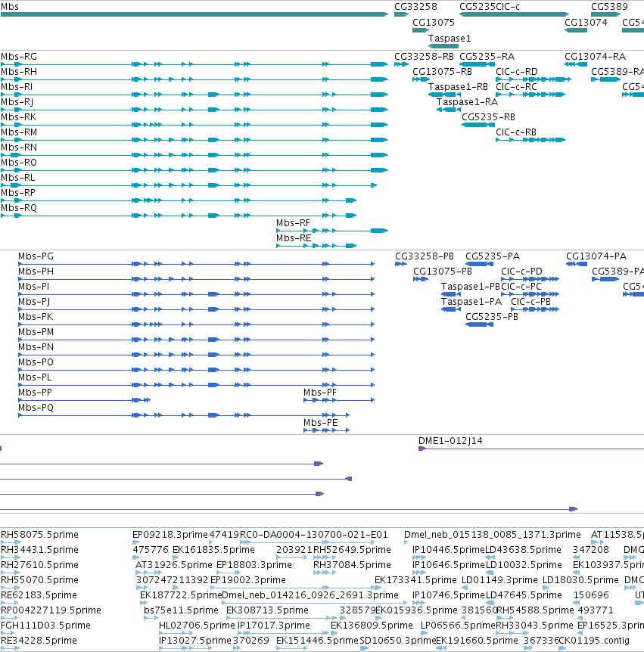The width and height of the screenshot is (644, 652).
Task: Select EP09218.3prime EST label
Action: point(170,534)
